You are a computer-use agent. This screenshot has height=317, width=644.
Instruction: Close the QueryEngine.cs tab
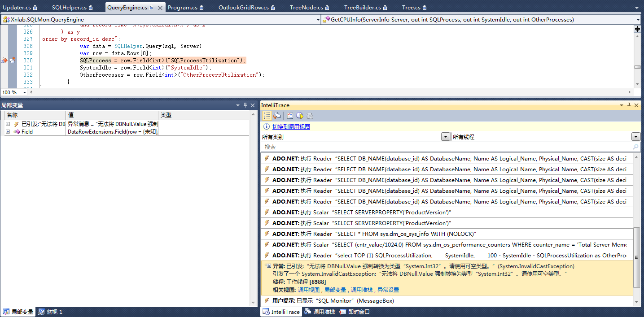[159, 8]
